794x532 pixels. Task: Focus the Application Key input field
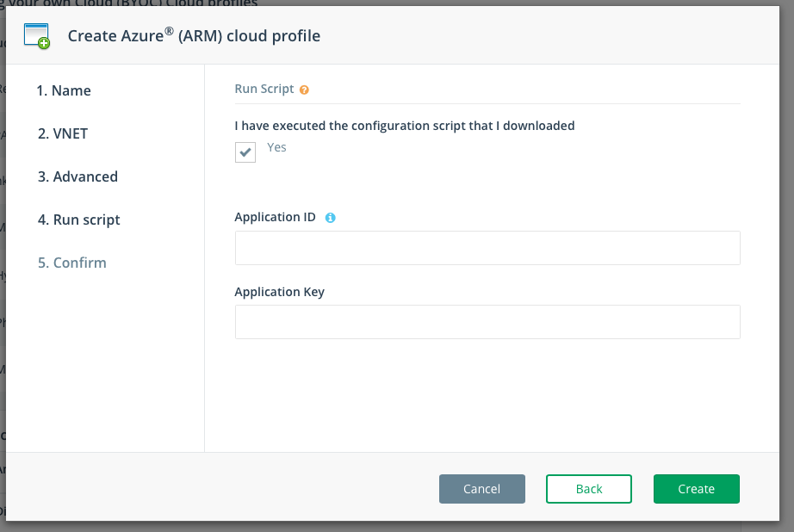pos(487,322)
